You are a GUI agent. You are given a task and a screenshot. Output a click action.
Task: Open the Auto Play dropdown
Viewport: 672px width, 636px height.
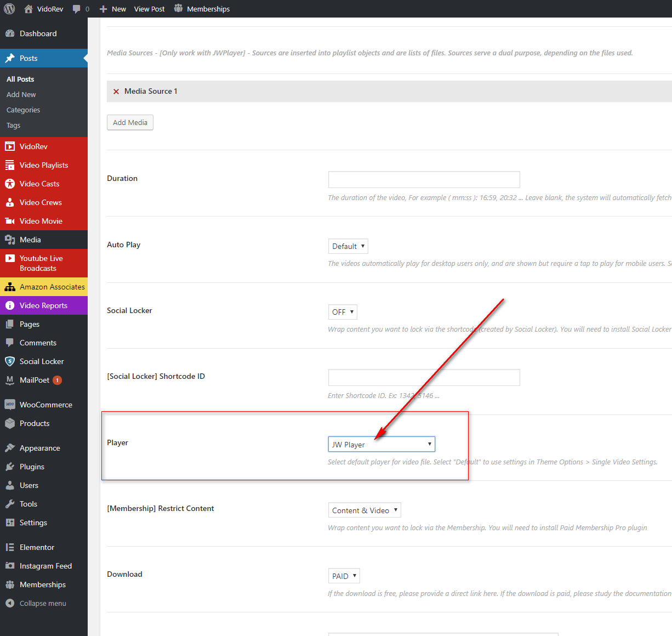tap(348, 246)
